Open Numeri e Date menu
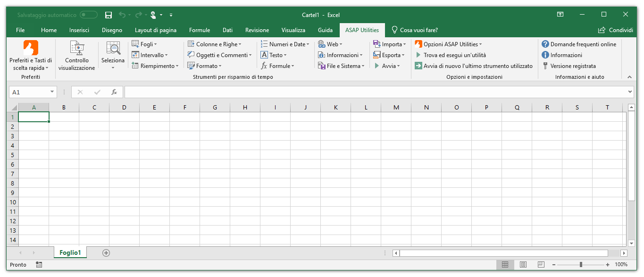 [285, 44]
